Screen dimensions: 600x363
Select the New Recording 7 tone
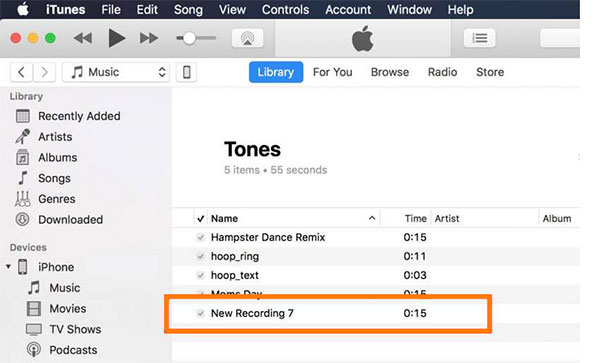click(x=253, y=313)
